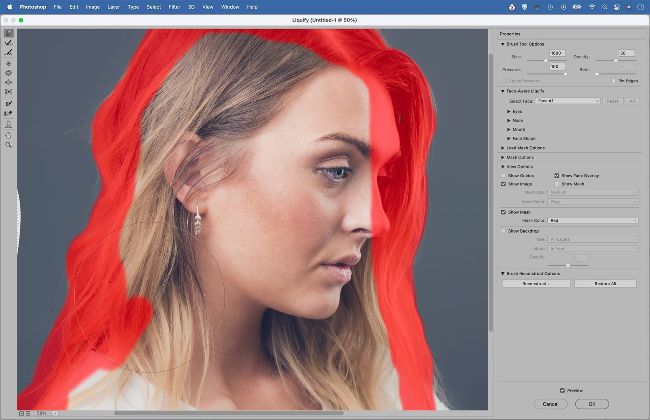Expand the Eyes face-aware section
Viewport: 650px width, 420px height.
pyautogui.click(x=518, y=111)
